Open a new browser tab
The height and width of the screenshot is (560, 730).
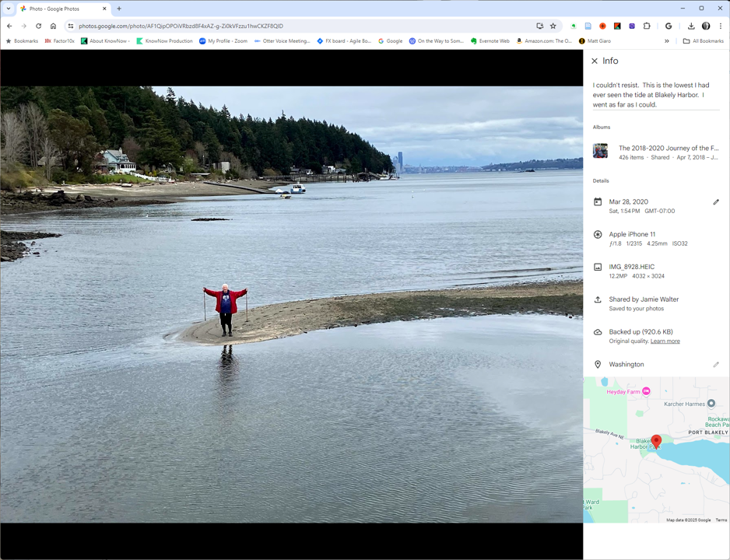point(119,9)
